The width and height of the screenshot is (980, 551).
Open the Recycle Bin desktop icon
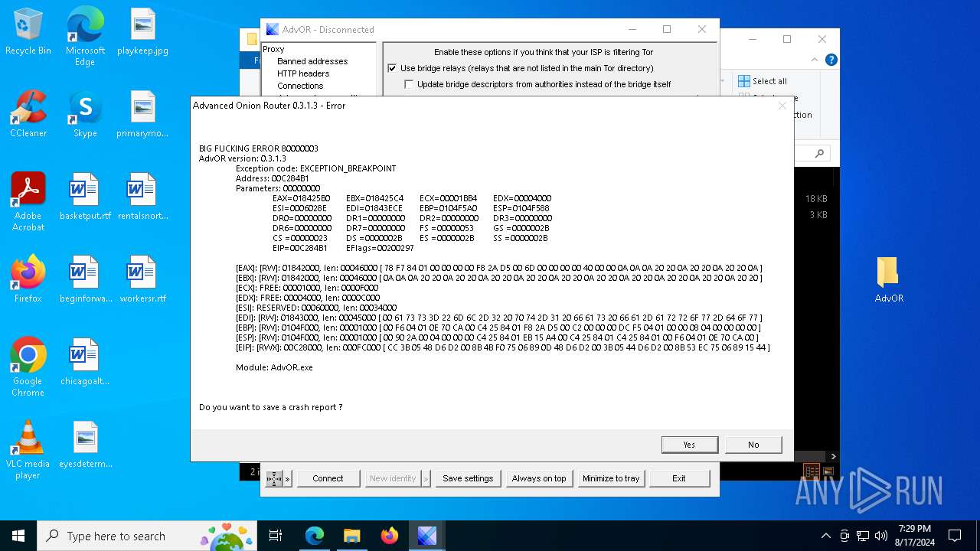pyautogui.click(x=28, y=31)
